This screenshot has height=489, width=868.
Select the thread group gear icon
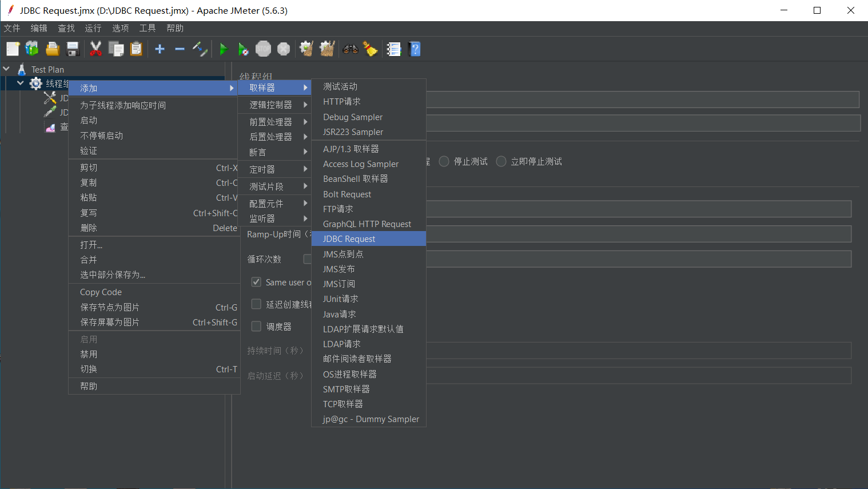pos(35,84)
